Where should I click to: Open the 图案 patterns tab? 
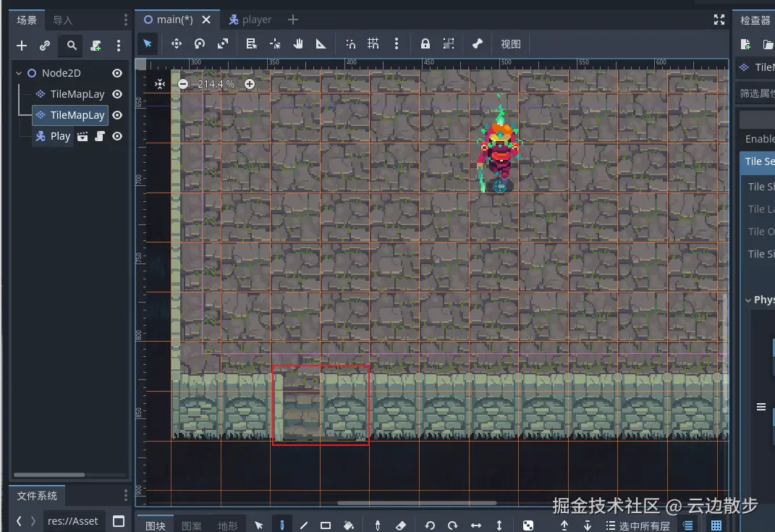tap(191, 525)
